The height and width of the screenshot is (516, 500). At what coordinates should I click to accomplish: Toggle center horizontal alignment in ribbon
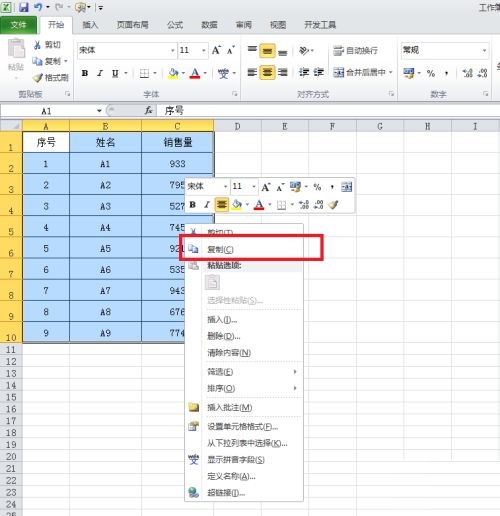[x=267, y=72]
